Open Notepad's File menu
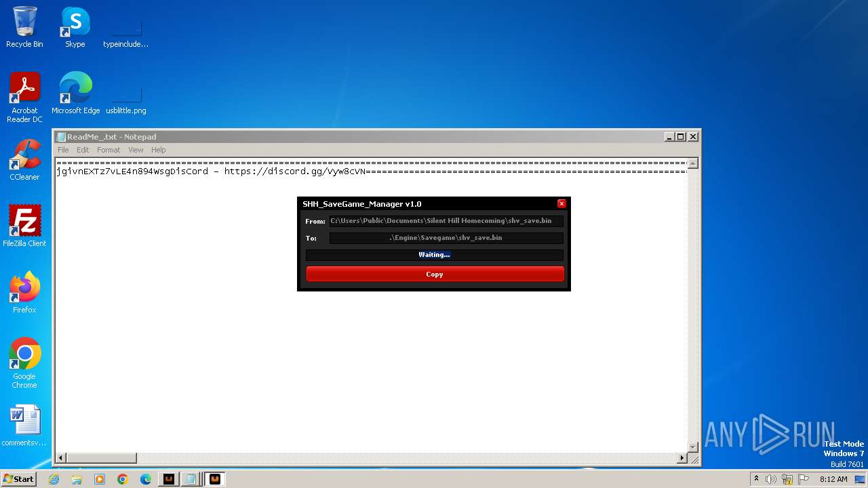Viewport: 868px width, 488px height. (x=63, y=150)
